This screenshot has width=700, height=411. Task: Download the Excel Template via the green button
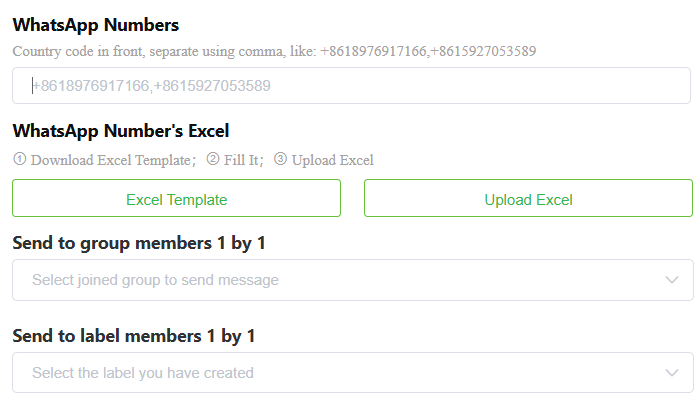[x=176, y=199]
